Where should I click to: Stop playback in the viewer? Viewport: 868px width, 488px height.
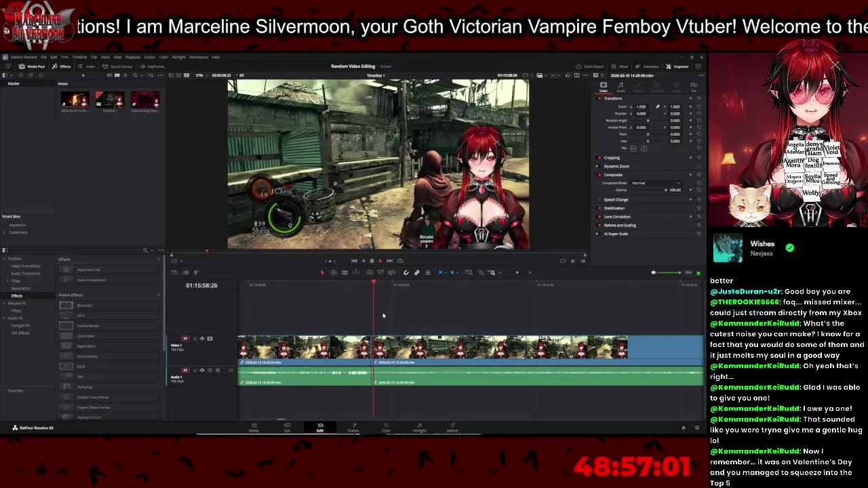click(372, 261)
